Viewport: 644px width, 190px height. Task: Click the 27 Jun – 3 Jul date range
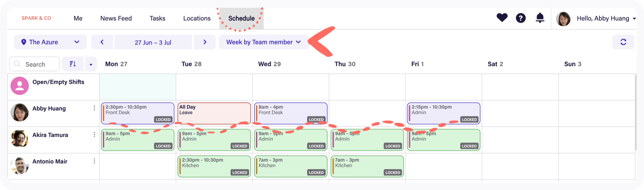[x=153, y=42]
